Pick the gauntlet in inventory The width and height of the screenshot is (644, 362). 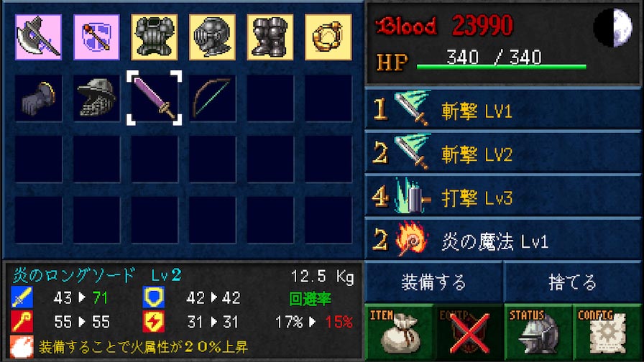(x=39, y=98)
